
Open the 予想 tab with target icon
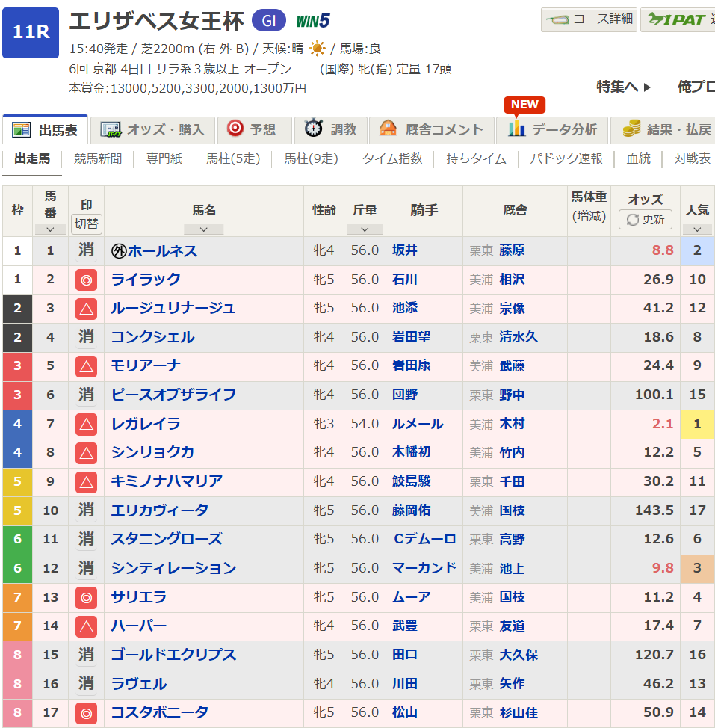pyautogui.click(x=254, y=129)
